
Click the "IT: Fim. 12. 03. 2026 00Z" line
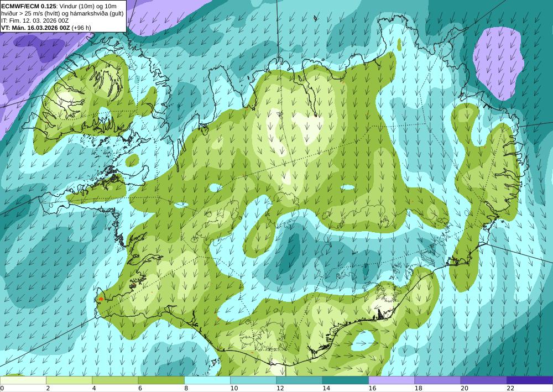tap(34, 20)
